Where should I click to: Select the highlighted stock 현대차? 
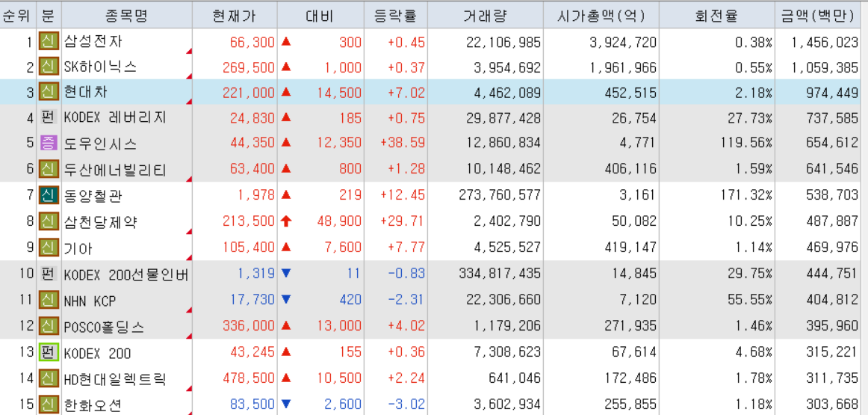point(86,92)
